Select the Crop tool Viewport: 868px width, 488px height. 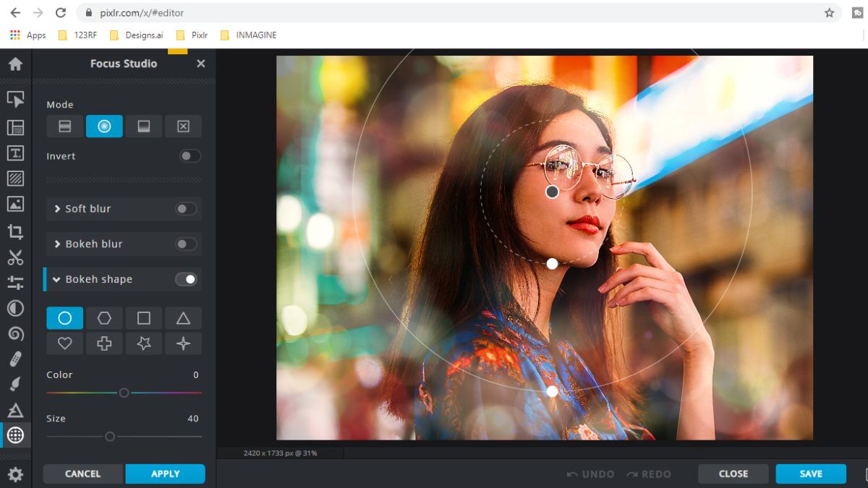(16, 231)
